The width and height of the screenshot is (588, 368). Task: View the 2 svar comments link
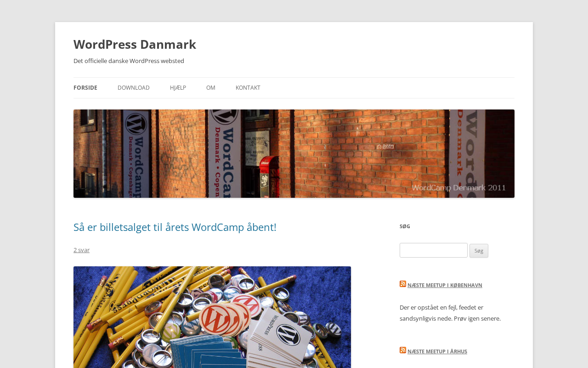[x=81, y=250]
